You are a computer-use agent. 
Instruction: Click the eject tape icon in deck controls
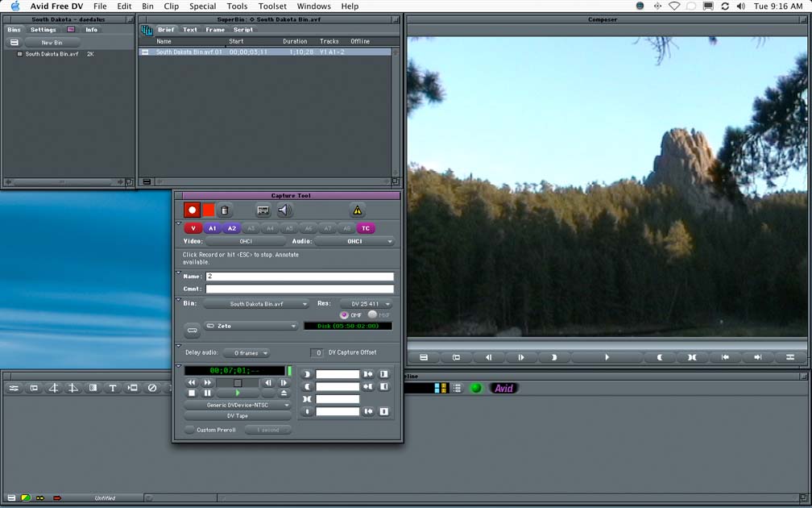pyautogui.click(x=284, y=393)
